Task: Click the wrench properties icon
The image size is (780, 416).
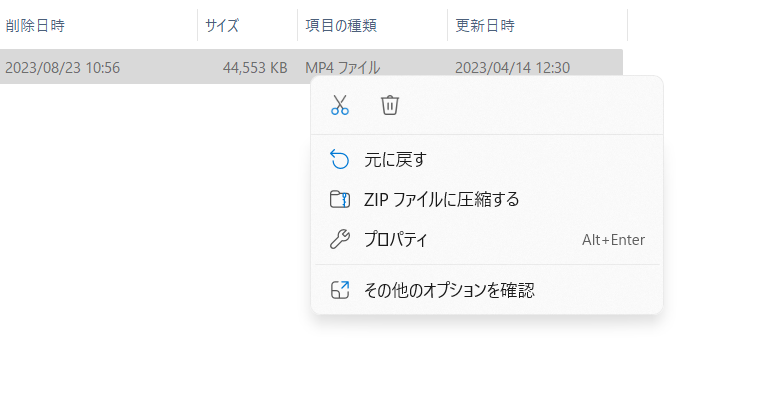Action: click(x=340, y=240)
